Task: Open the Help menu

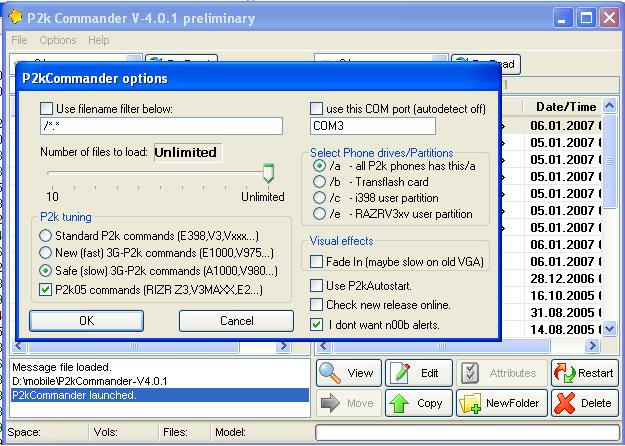Action: [x=98, y=40]
